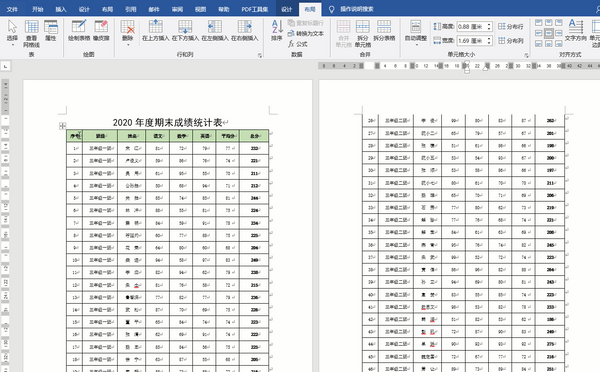Screen dimensions: 600x372
Task: Switch to the 插入 tab
Action: point(60,9)
